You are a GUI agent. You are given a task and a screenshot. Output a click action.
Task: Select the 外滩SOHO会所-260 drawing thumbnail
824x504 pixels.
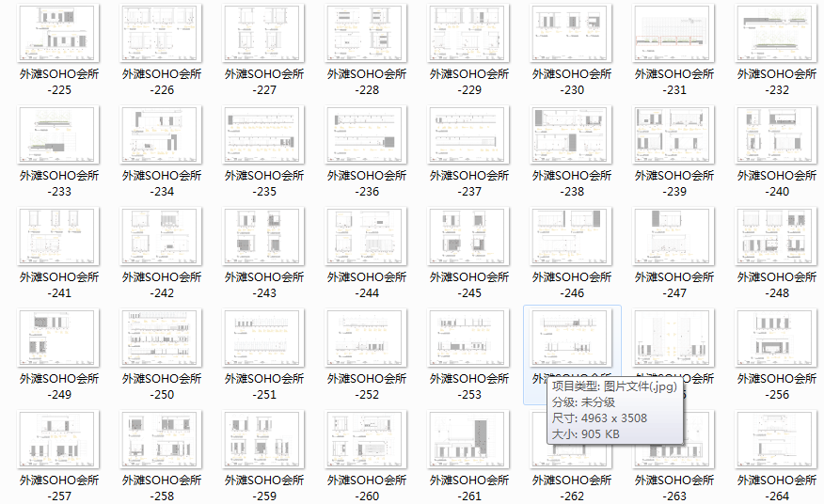(x=366, y=439)
